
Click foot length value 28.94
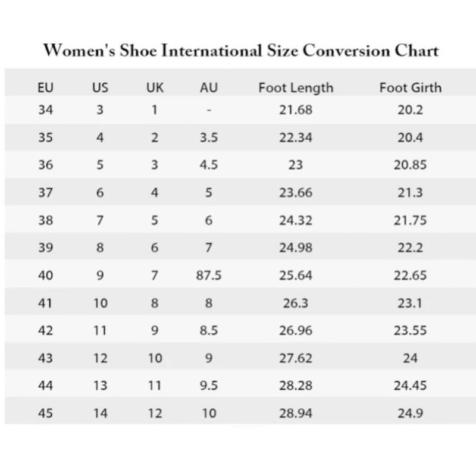pos(296,414)
